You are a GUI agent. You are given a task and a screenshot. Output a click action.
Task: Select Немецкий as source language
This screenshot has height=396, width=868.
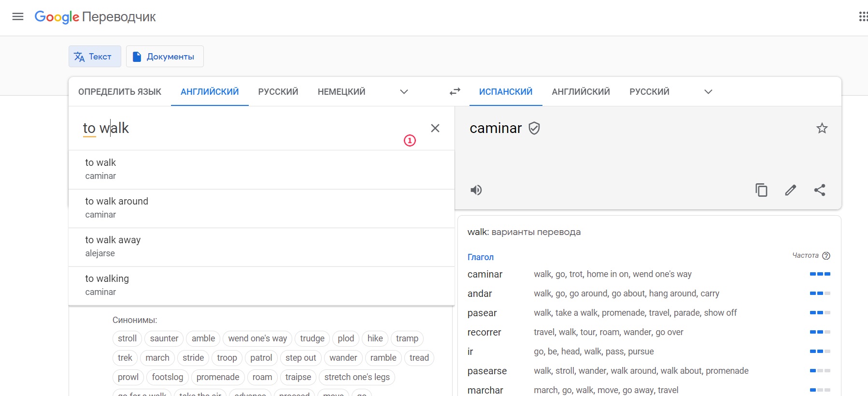point(341,92)
